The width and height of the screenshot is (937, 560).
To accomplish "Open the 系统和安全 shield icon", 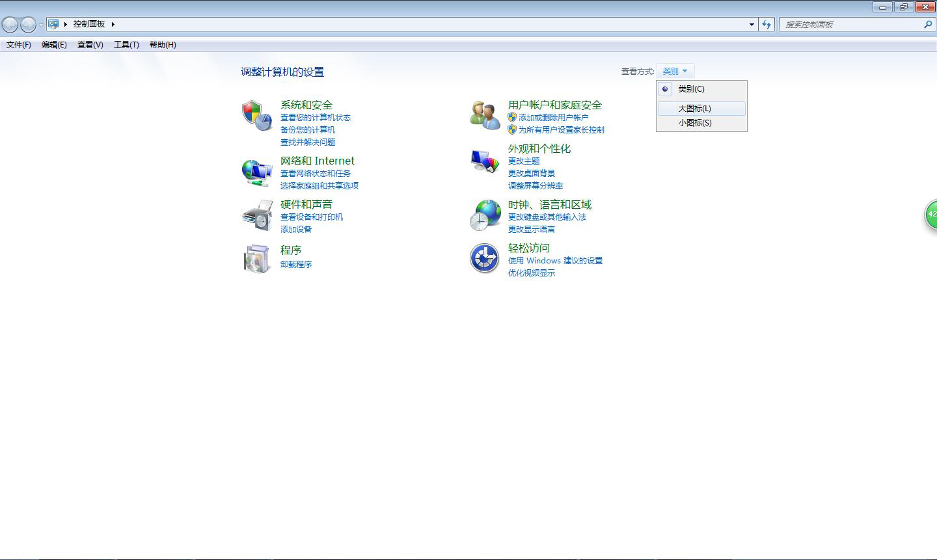I will [x=257, y=115].
